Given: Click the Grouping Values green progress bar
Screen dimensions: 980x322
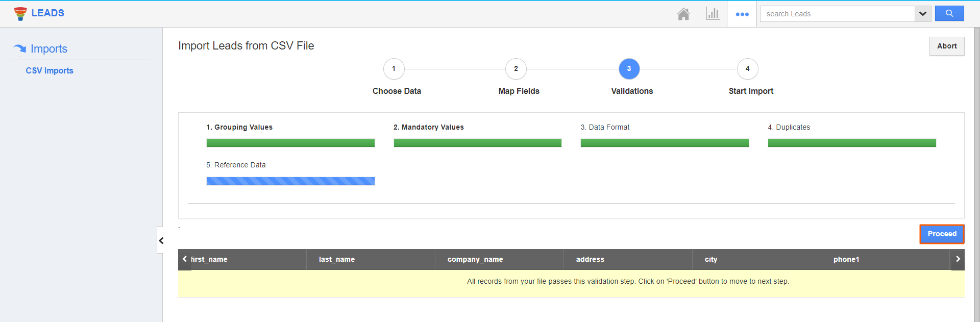Looking at the screenshot, I should [x=290, y=143].
